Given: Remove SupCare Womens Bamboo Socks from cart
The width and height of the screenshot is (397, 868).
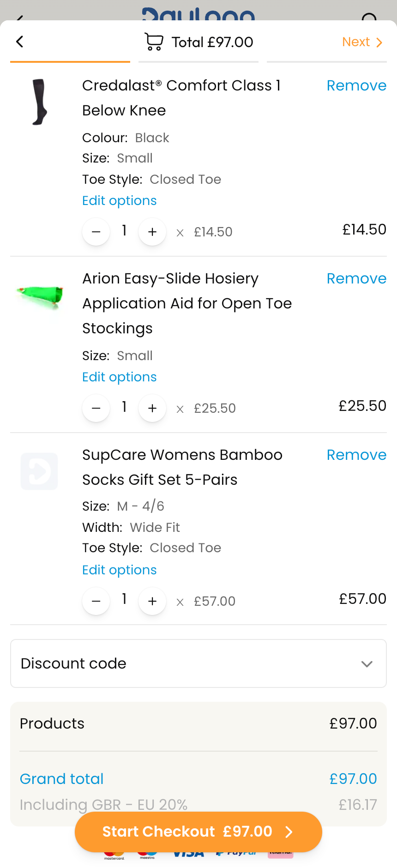Looking at the screenshot, I should click(356, 455).
